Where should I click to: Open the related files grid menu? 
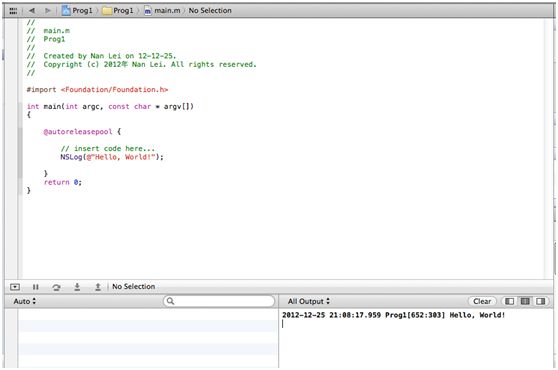coord(13,11)
